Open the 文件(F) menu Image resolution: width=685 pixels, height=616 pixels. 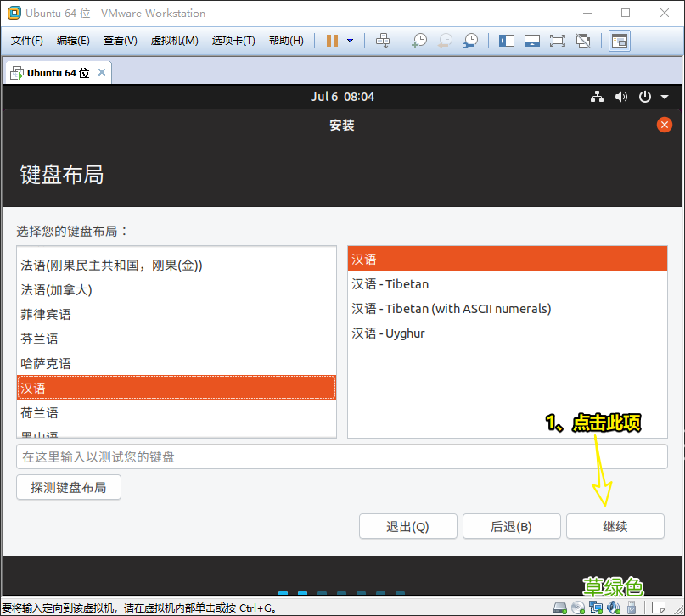pos(27,41)
